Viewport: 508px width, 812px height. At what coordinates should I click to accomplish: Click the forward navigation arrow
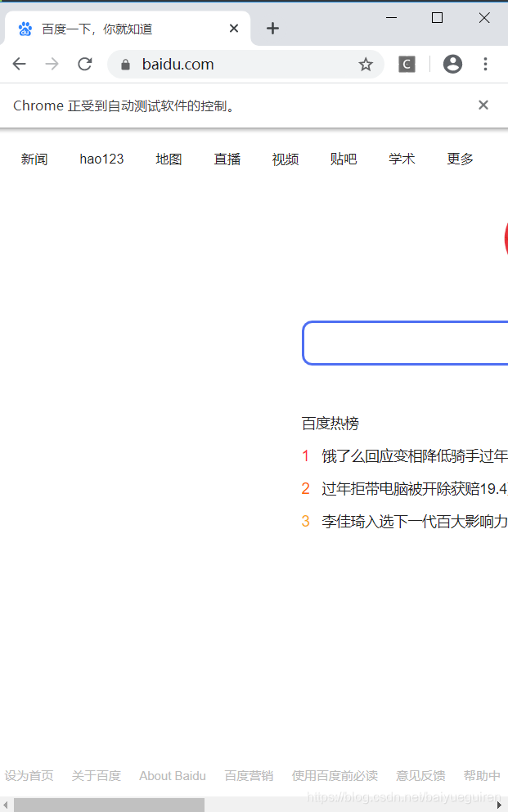point(52,65)
